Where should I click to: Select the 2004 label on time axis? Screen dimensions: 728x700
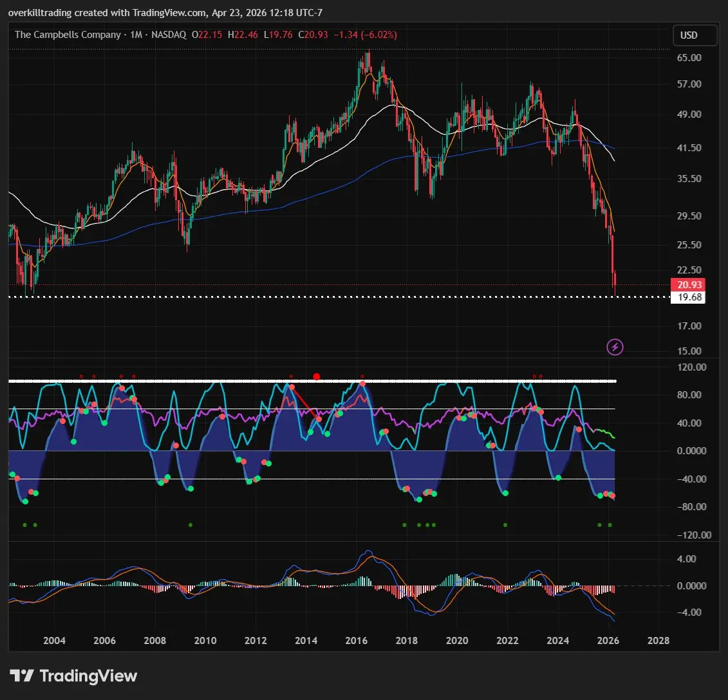(x=54, y=641)
